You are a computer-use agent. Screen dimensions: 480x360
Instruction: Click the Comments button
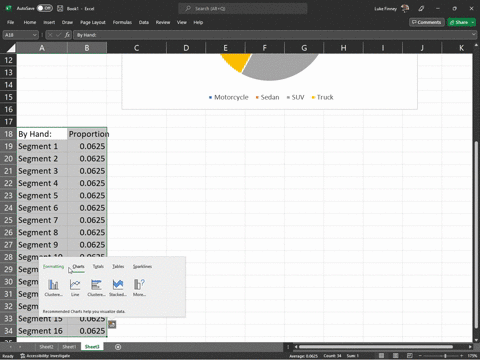(427, 22)
